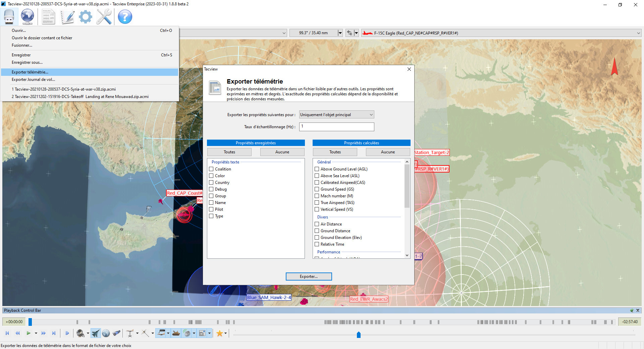Click the step forward frame button
The height and width of the screenshot is (349, 644).
[67, 333]
